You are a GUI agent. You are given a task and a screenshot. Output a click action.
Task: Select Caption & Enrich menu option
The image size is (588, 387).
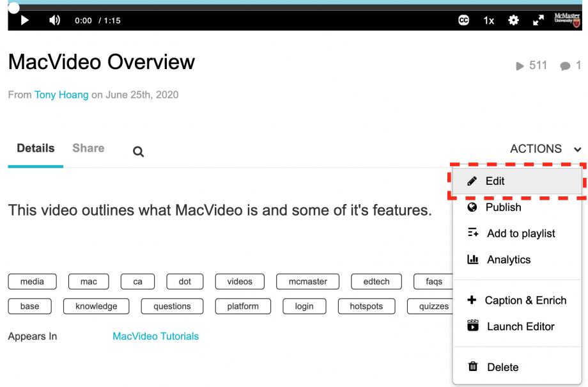pyautogui.click(x=517, y=300)
